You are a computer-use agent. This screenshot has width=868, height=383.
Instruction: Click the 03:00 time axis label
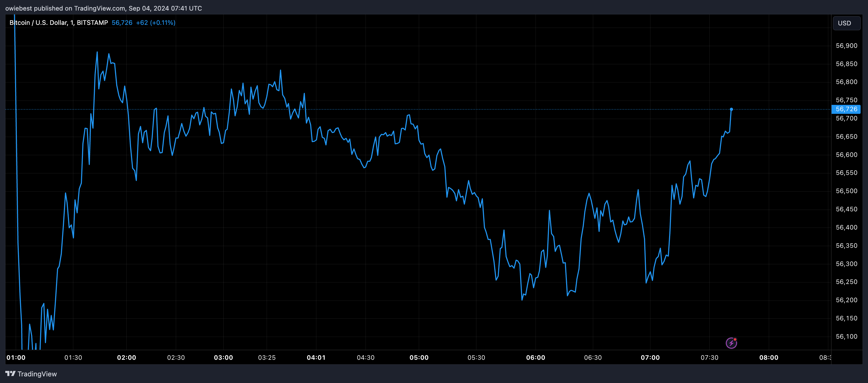coord(223,357)
